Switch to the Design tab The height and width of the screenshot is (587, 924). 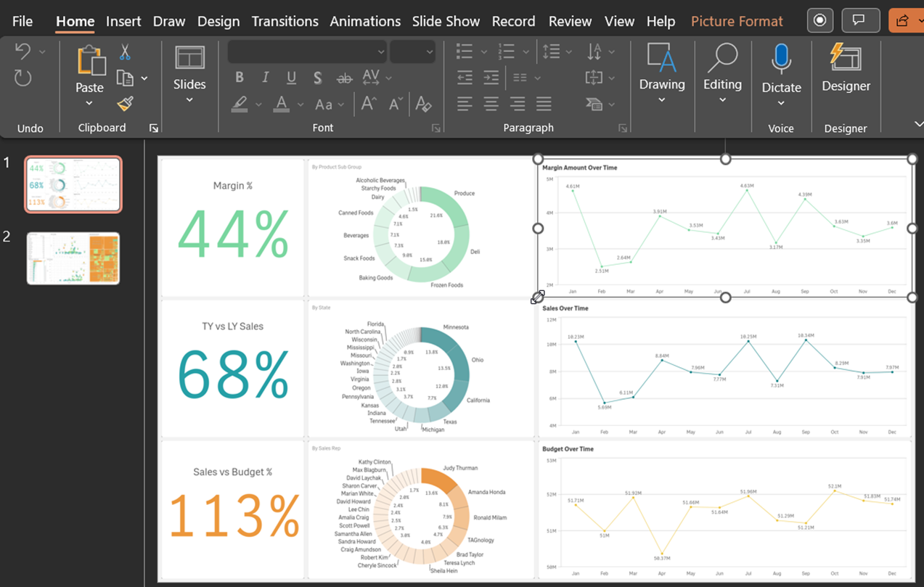(x=218, y=21)
